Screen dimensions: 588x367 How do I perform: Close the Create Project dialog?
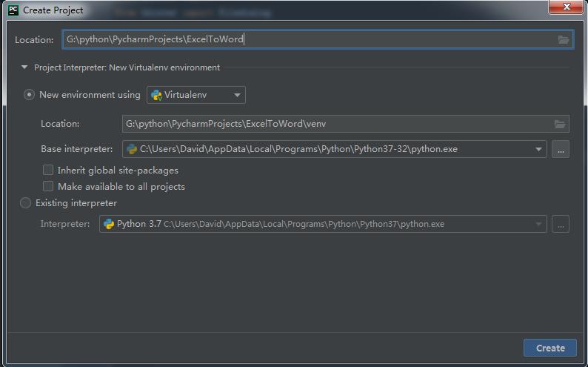point(567,7)
